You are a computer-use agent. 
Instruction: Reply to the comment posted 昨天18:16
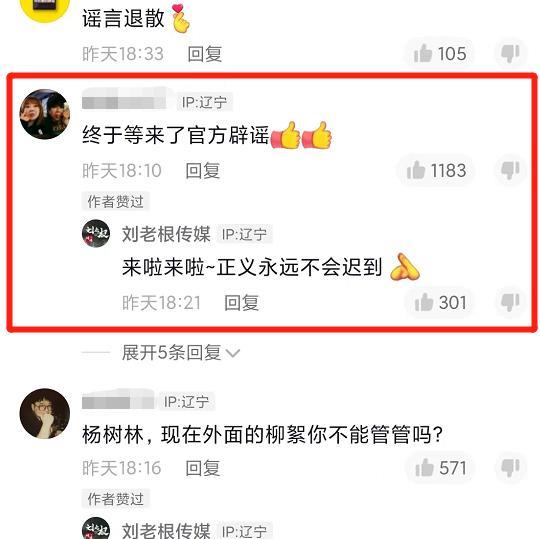click(202, 468)
